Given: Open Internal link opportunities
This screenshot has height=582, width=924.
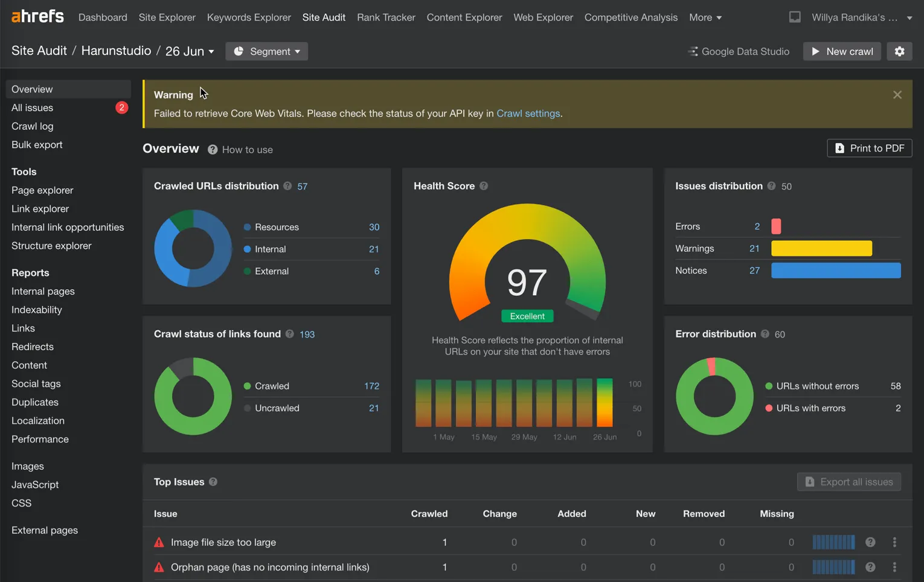Looking at the screenshot, I should (x=68, y=227).
